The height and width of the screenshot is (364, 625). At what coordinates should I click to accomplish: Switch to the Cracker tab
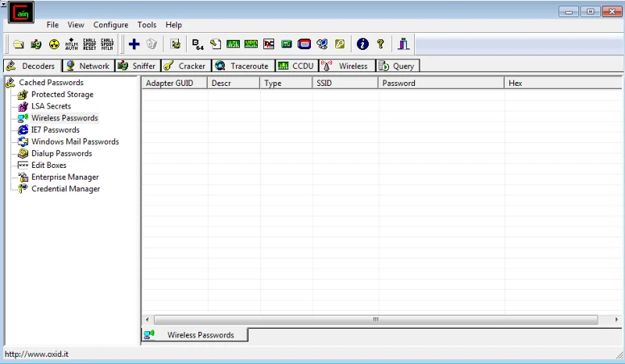tap(186, 66)
